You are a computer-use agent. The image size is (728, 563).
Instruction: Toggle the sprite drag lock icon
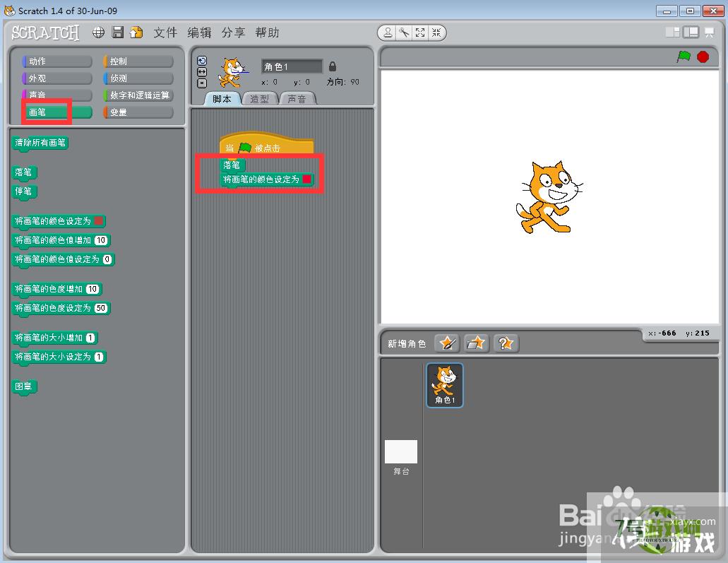332,66
